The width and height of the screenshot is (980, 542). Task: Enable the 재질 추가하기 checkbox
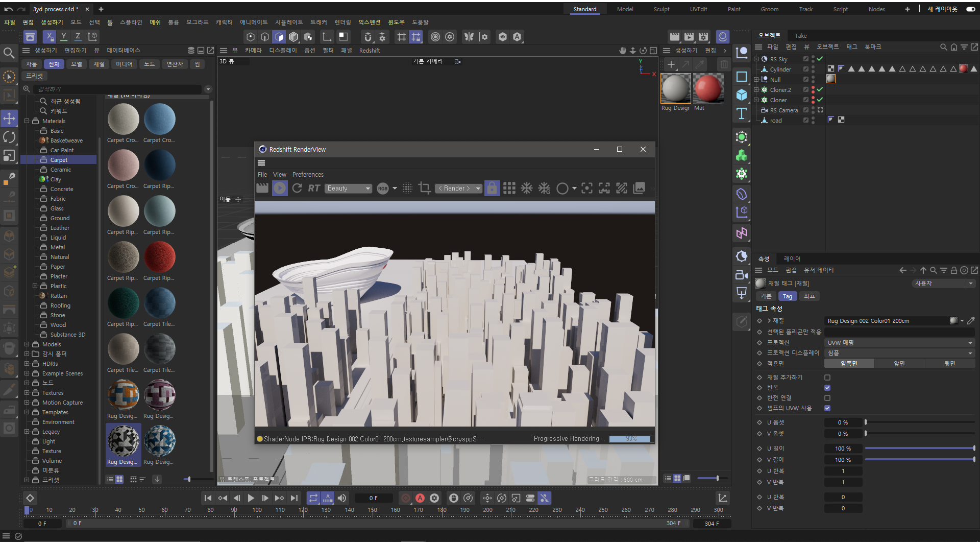[x=827, y=378]
